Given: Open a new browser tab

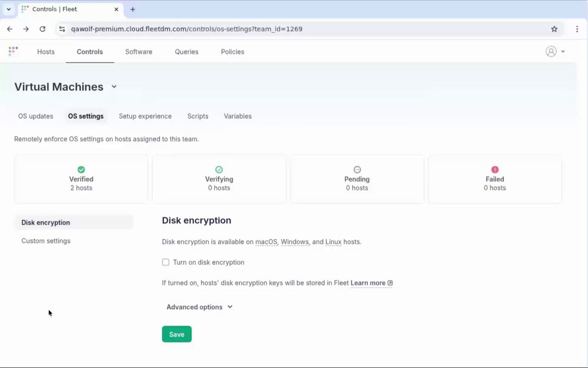Looking at the screenshot, I should tap(133, 9).
